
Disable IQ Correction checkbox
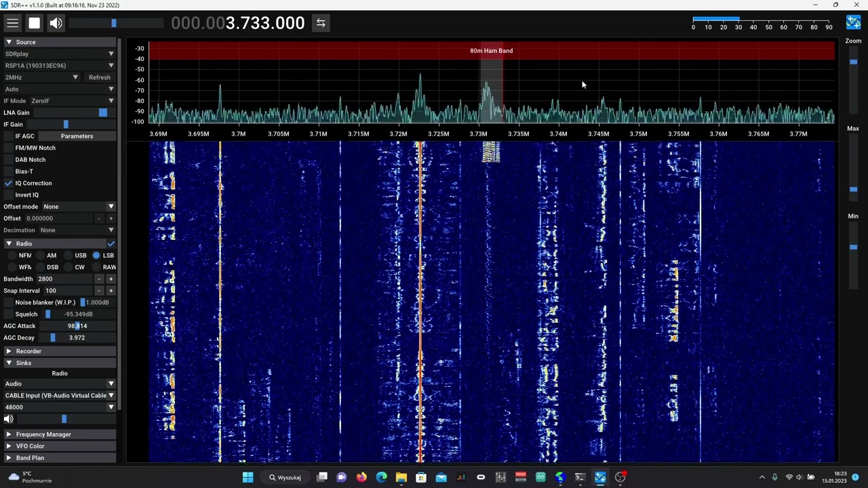9,183
